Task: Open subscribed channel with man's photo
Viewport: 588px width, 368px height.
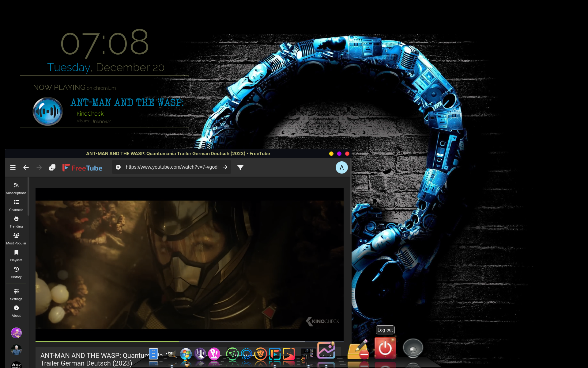Action: [17, 350]
